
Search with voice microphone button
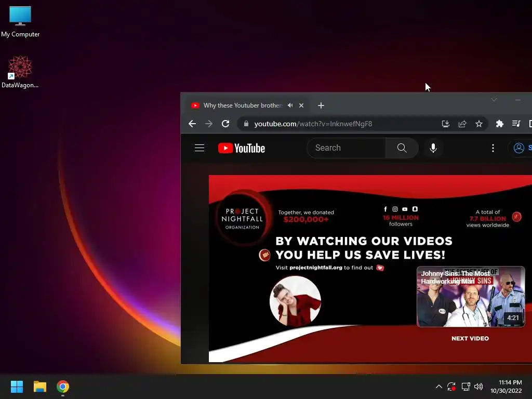click(433, 148)
